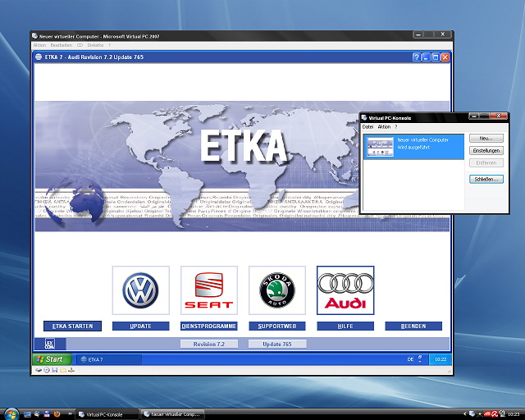Click the HILFE button

tap(345, 326)
